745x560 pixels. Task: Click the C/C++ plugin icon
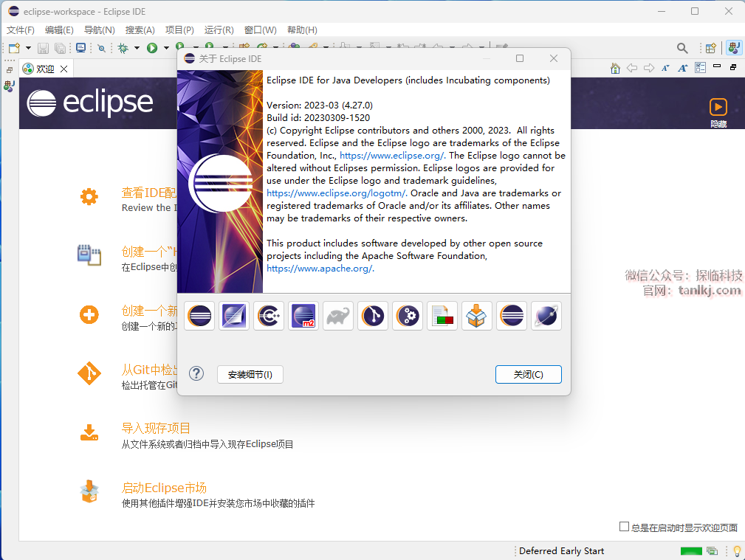pos(269,316)
